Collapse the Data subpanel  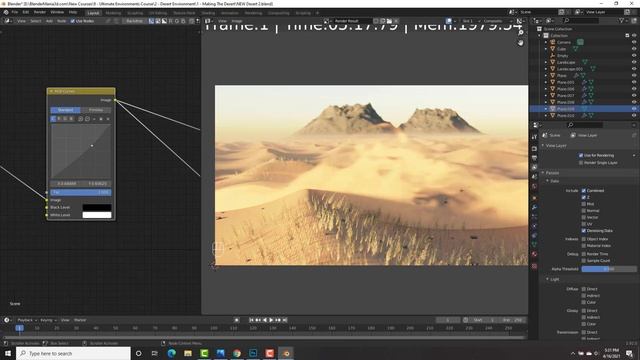(x=548, y=180)
